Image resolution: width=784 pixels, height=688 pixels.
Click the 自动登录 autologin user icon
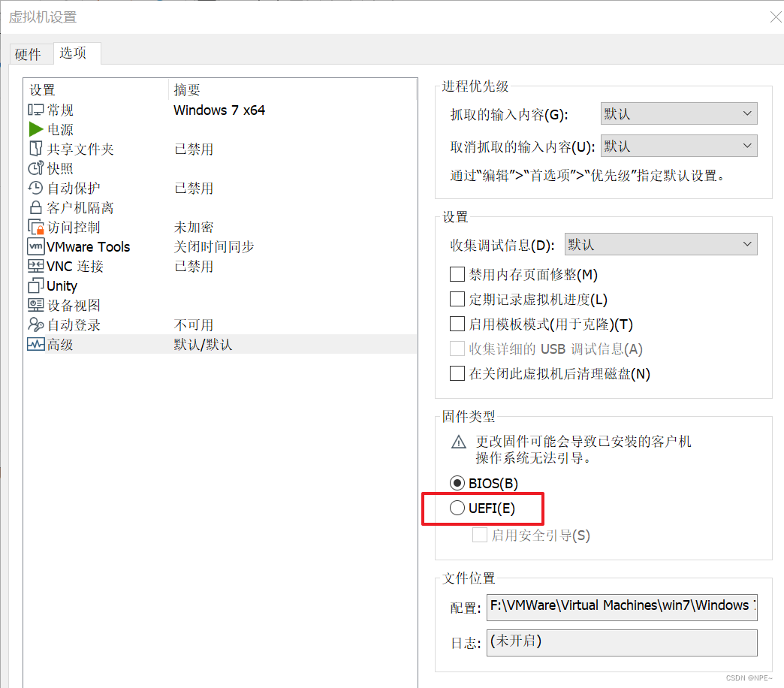click(35, 324)
